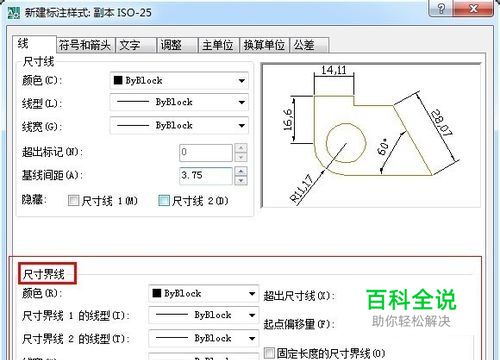Click the 尺寸线 group heading
The height and width of the screenshot is (360, 500).
pyautogui.click(x=38, y=62)
